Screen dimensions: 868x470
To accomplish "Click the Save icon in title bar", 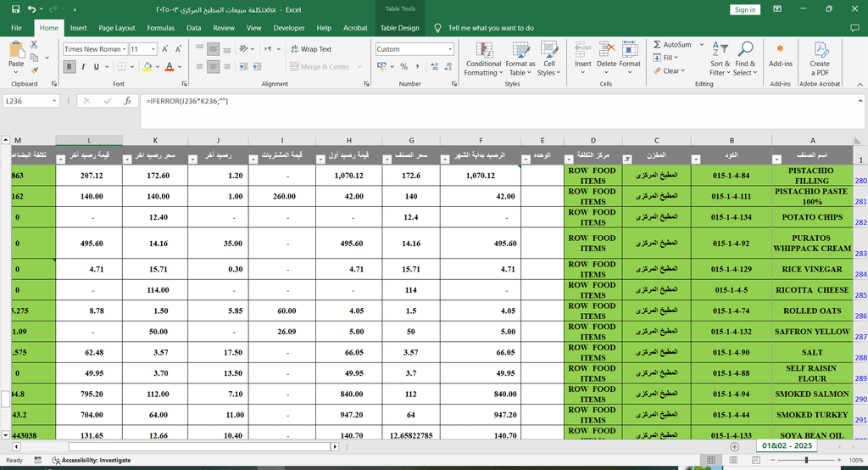I will [15, 9].
